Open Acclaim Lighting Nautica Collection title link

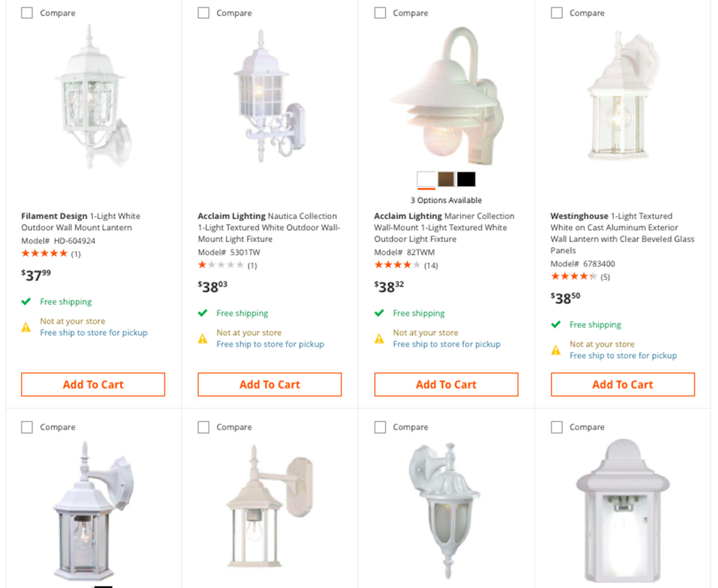point(269,227)
